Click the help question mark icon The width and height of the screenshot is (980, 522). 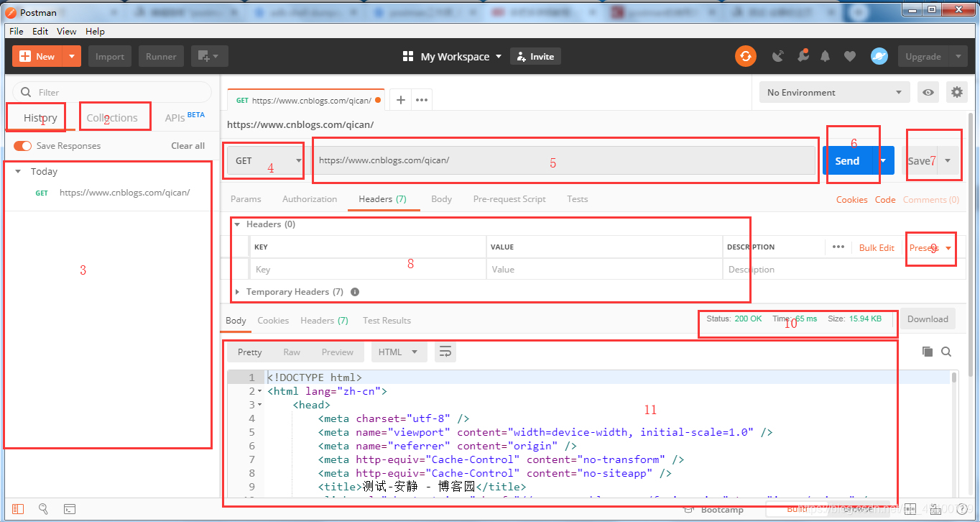962,509
